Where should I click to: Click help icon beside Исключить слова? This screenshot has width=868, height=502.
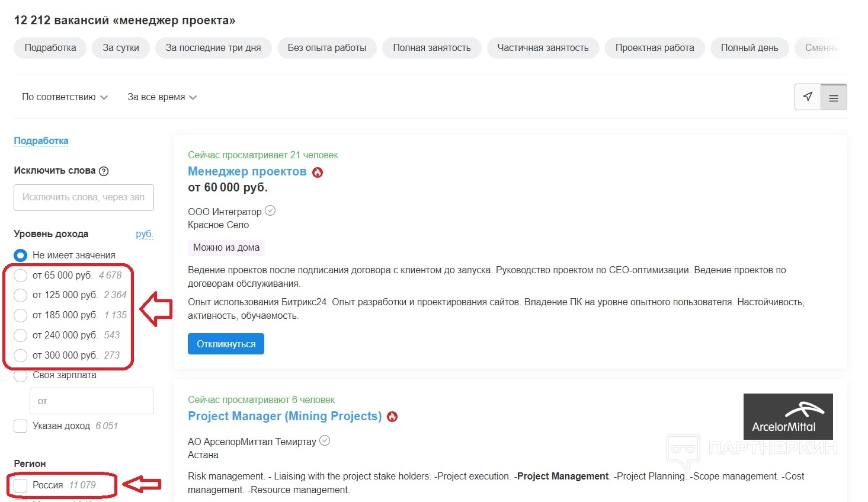click(x=104, y=171)
